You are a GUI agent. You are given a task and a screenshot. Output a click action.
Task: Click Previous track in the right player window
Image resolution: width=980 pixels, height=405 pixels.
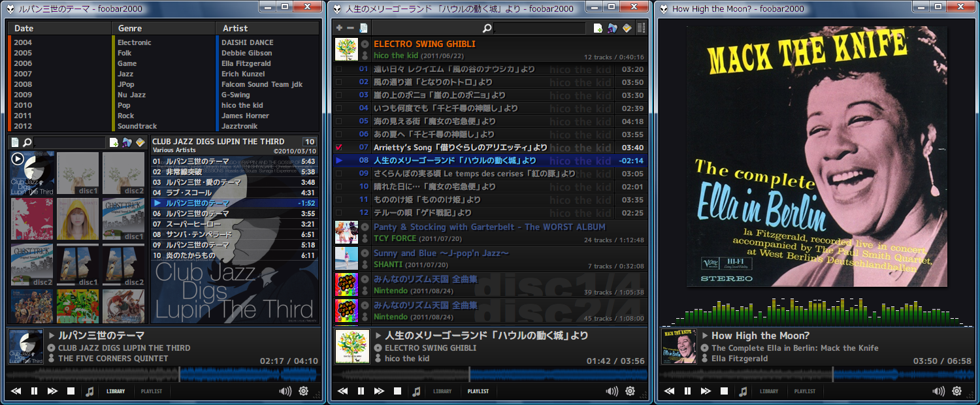click(670, 391)
